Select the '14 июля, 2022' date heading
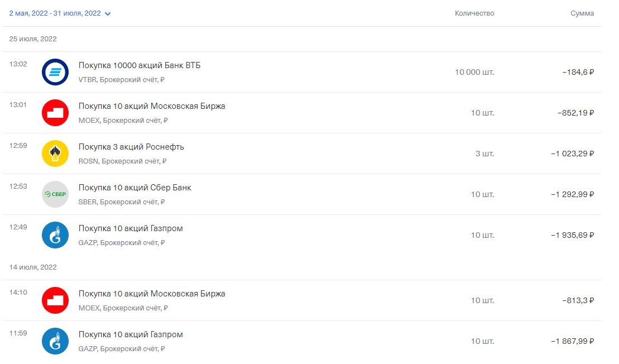 [x=33, y=267]
